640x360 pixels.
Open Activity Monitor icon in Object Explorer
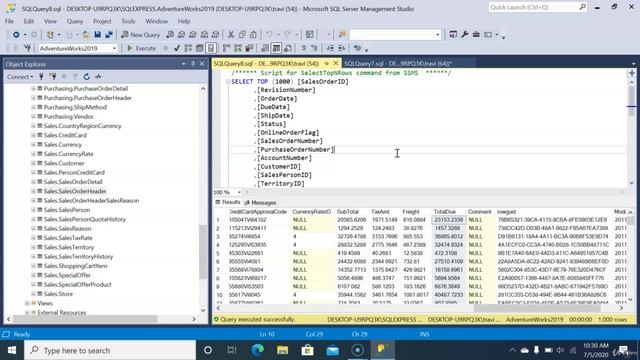[x=98, y=76]
